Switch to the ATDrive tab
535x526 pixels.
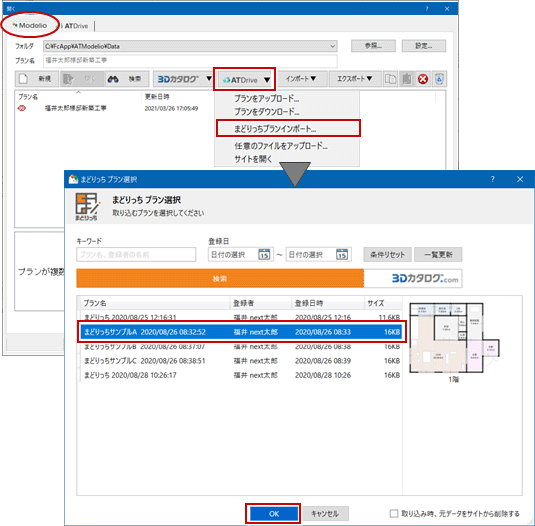(x=73, y=26)
